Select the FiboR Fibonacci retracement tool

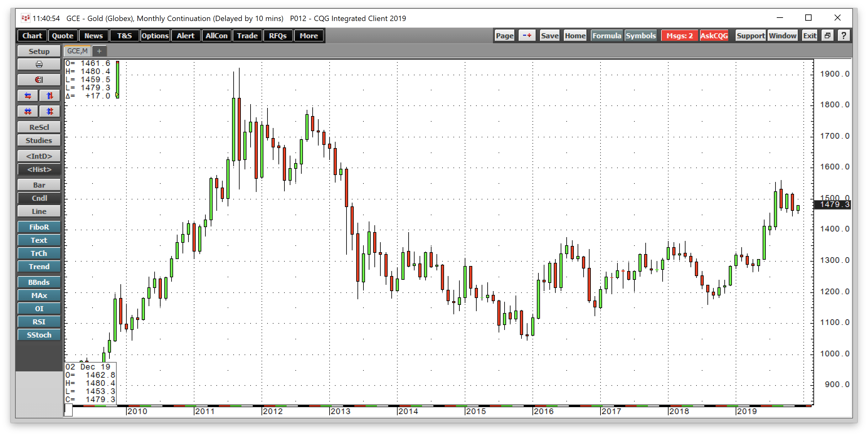39,227
